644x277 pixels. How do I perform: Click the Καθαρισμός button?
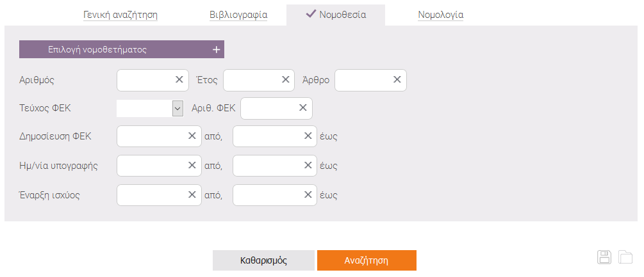pos(263,260)
